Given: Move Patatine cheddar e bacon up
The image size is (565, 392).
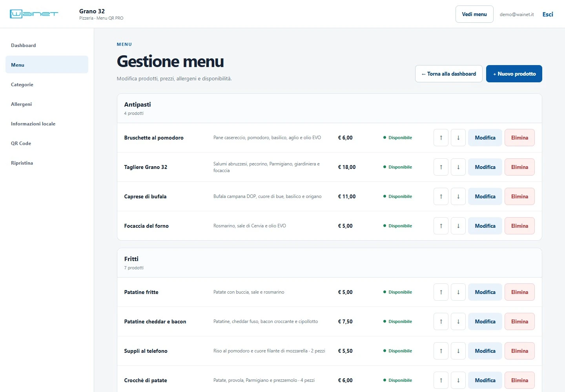Looking at the screenshot, I should point(441,321).
